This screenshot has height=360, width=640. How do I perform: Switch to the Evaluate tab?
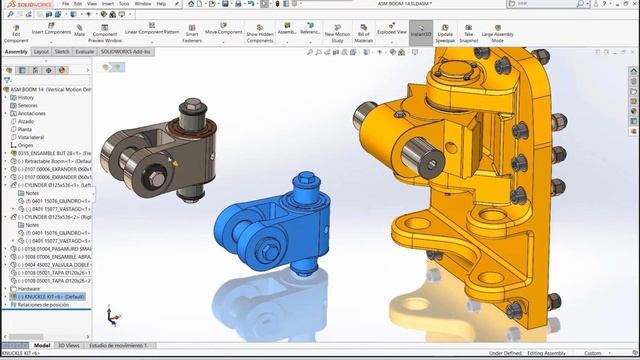click(x=84, y=52)
